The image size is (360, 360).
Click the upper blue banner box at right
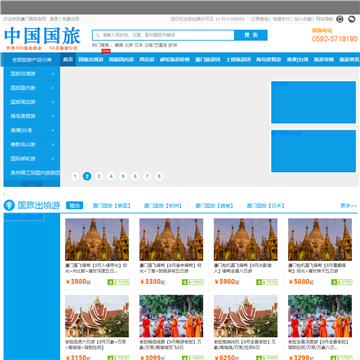click(x=313, y=102)
